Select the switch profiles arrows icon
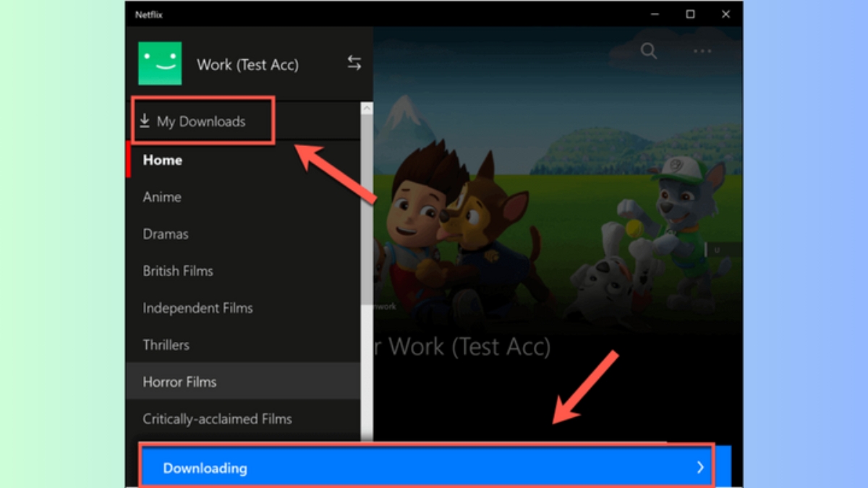 click(x=354, y=63)
